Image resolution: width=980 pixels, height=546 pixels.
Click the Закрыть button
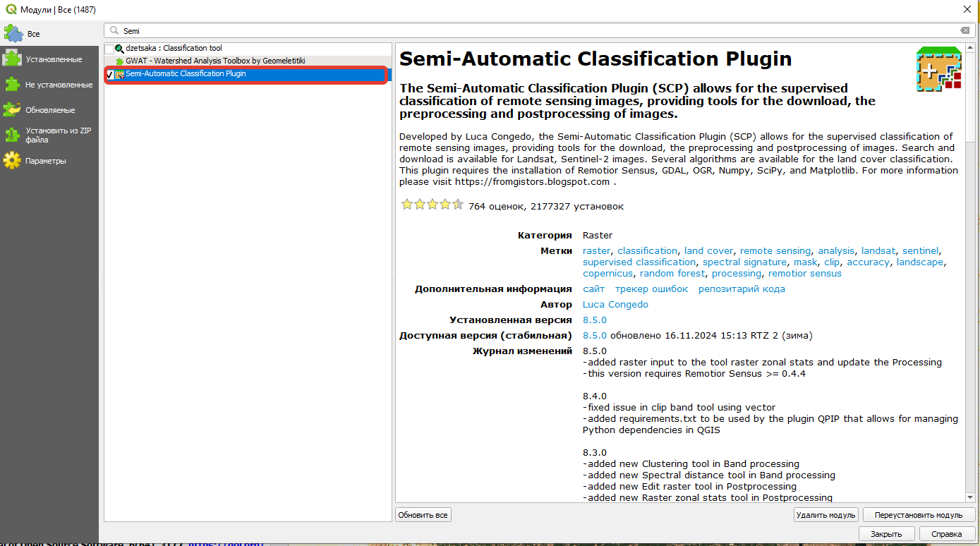point(886,534)
